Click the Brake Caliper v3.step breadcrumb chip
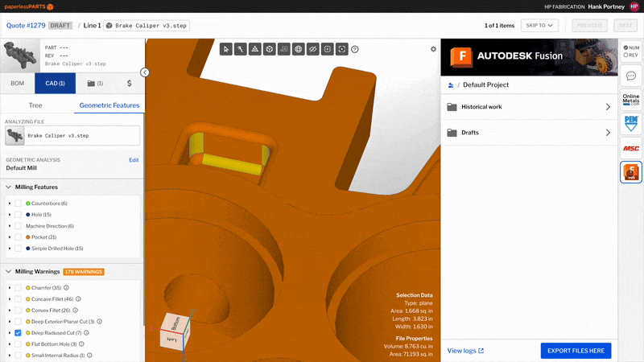This screenshot has height=362, width=644. [147, 26]
